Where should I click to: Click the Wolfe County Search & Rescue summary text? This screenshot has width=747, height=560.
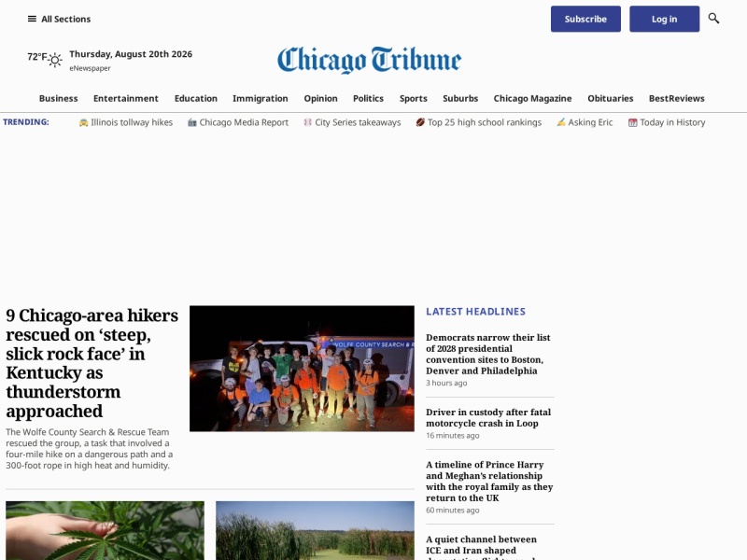pos(89,449)
